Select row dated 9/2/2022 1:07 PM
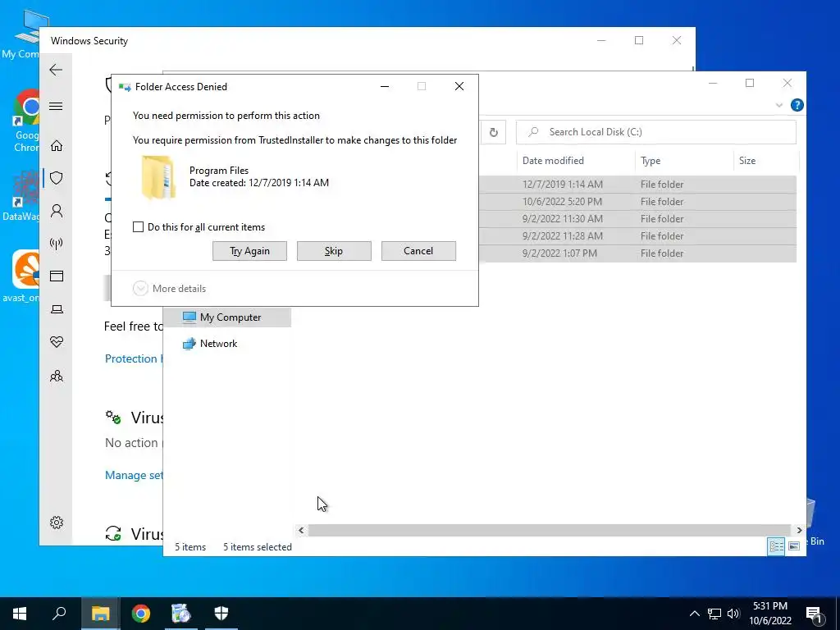This screenshot has width=840, height=630. (637, 253)
